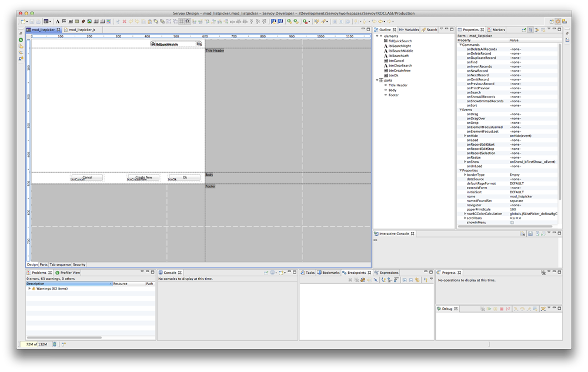The width and height of the screenshot is (588, 372).
Task: Click the Resource column header in Problems
Action: (129, 284)
